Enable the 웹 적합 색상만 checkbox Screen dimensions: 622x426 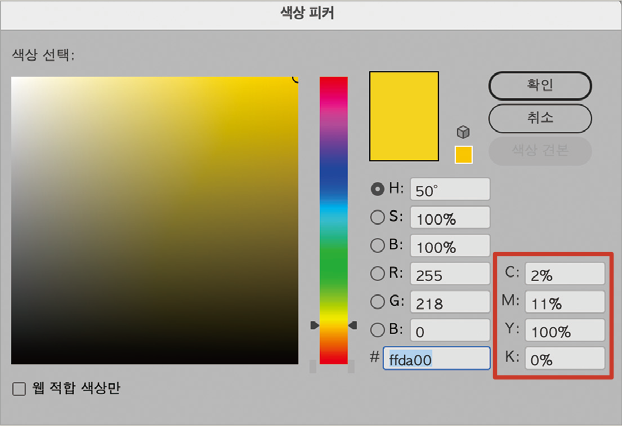19,389
